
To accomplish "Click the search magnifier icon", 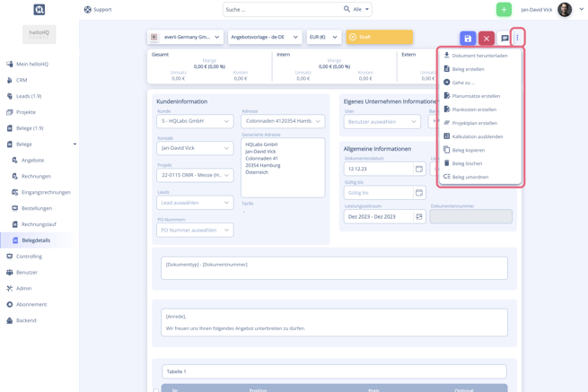I will 347,9.
